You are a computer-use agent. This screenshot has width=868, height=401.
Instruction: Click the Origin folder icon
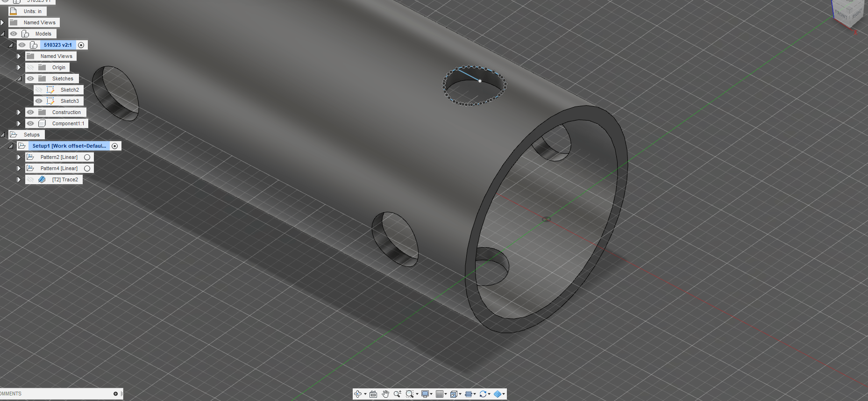(x=42, y=67)
